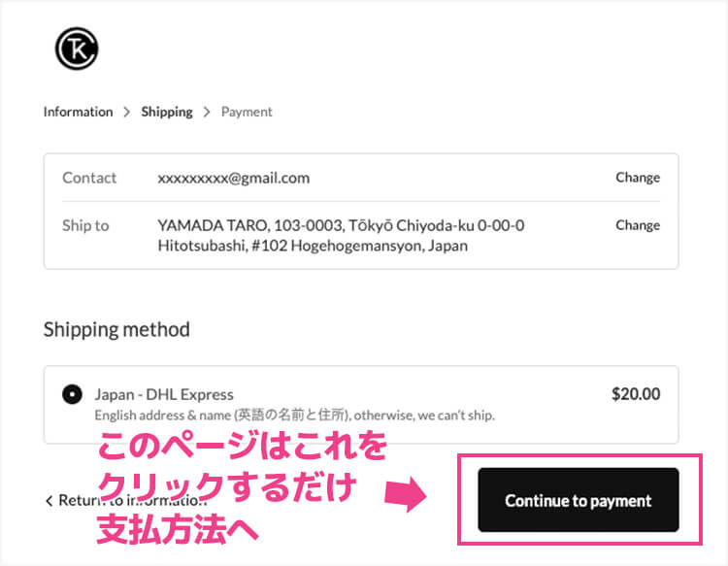Open the Payment breadcrumb step

(x=247, y=112)
